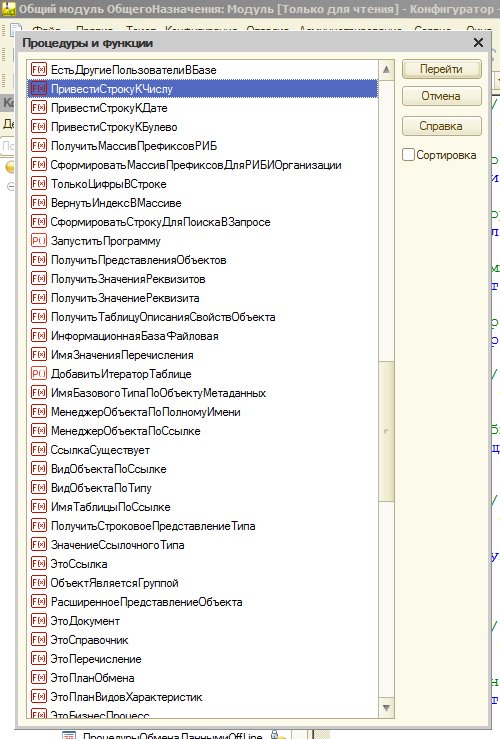Click the list scrollbar thumb

pyautogui.click(x=386, y=431)
